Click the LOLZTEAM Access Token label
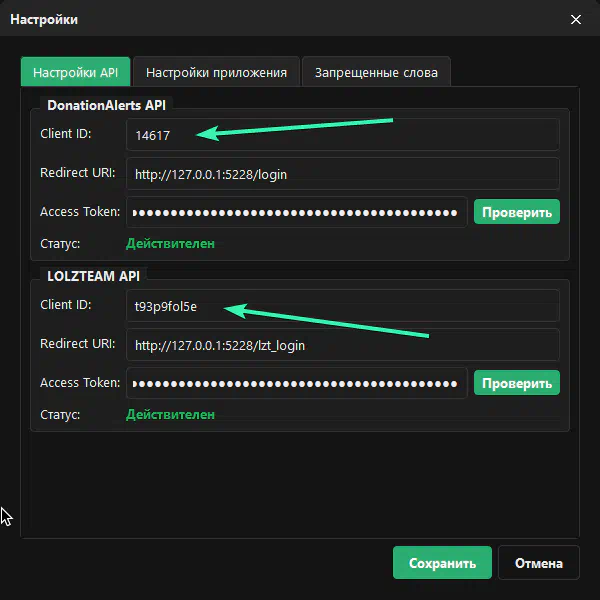Image resolution: width=600 pixels, height=600 pixels. point(80,383)
